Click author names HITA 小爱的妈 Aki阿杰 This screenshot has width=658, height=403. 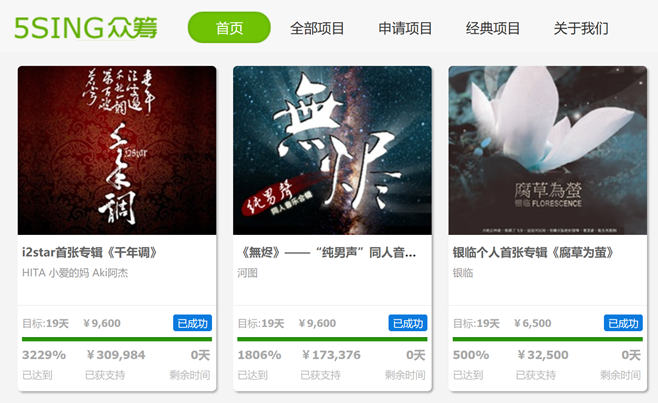[x=75, y=273]
